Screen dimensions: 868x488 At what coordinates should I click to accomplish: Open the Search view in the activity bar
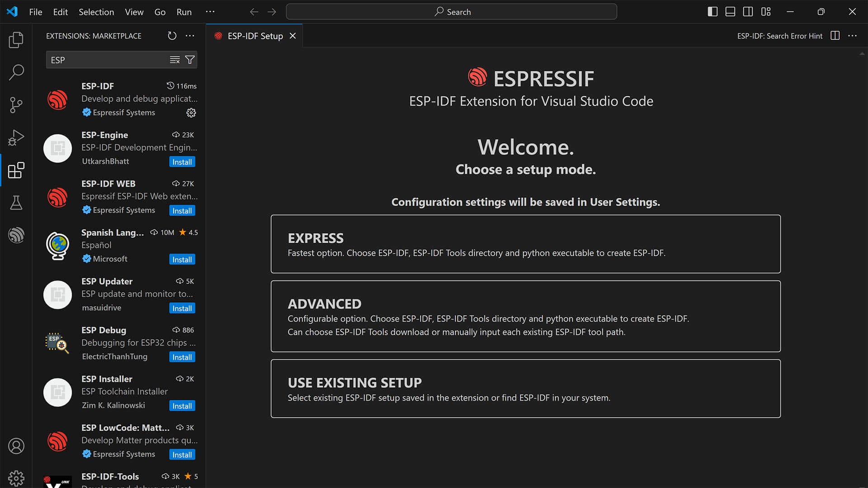click(16, 72)
